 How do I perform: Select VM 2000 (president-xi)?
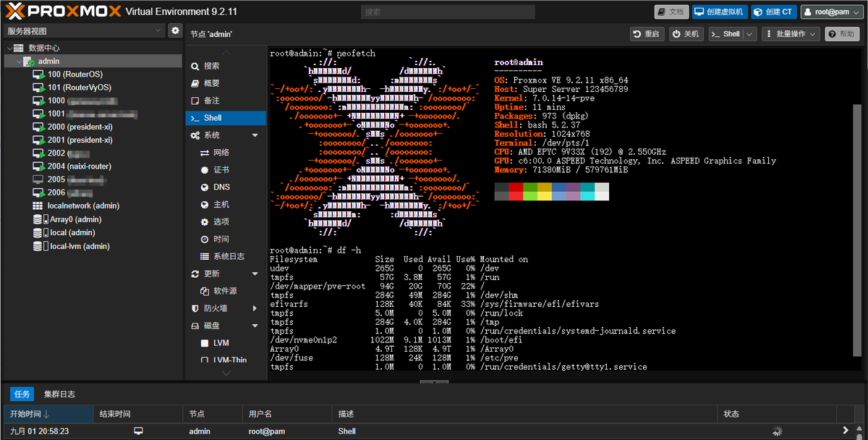point(80,127)
